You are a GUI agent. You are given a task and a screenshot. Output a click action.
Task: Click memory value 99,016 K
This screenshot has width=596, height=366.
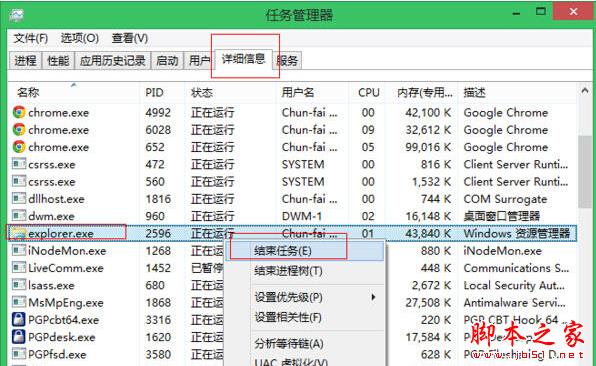point(428,147)
